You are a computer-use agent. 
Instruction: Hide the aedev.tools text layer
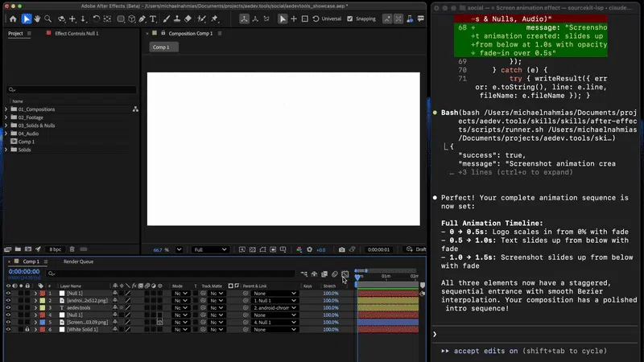tap(8, 308)
